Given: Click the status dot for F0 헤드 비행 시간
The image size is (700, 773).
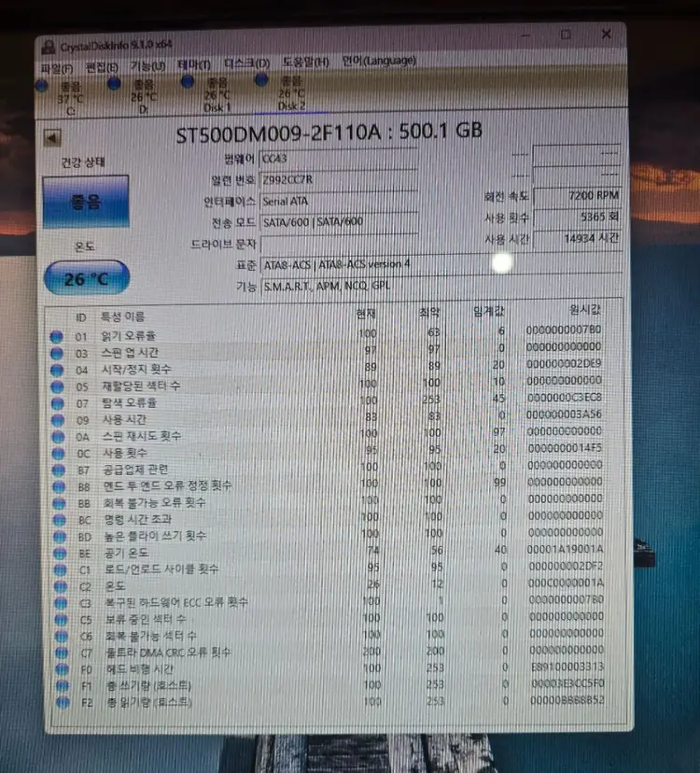Looking at the screenshot, I should click(63, 670).
